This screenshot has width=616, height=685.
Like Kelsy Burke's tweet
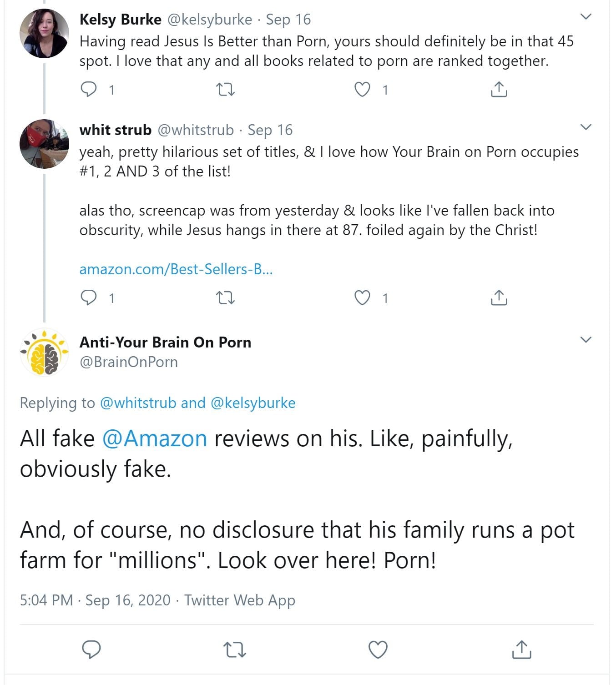[362, 89]
